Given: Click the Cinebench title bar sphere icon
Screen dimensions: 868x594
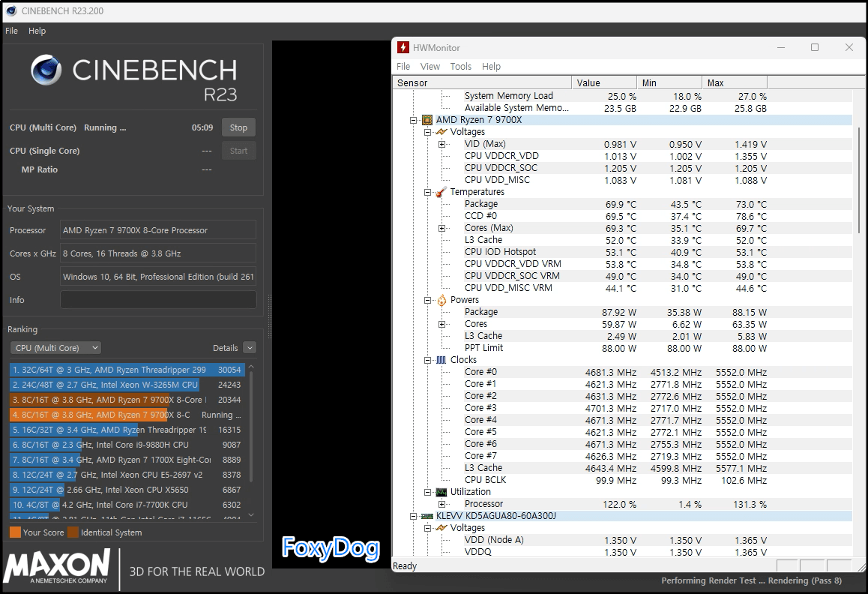Looking at the screenshot, I should pos(11,10).
